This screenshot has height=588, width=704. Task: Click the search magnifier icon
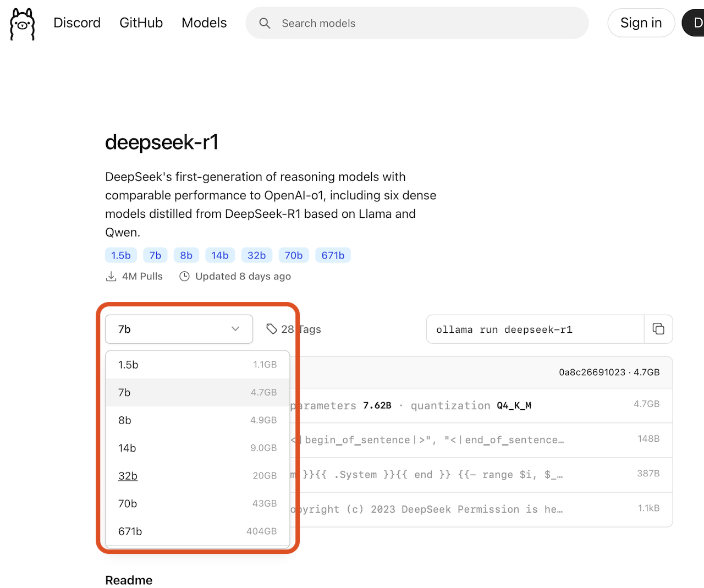[x=265, y=23]
